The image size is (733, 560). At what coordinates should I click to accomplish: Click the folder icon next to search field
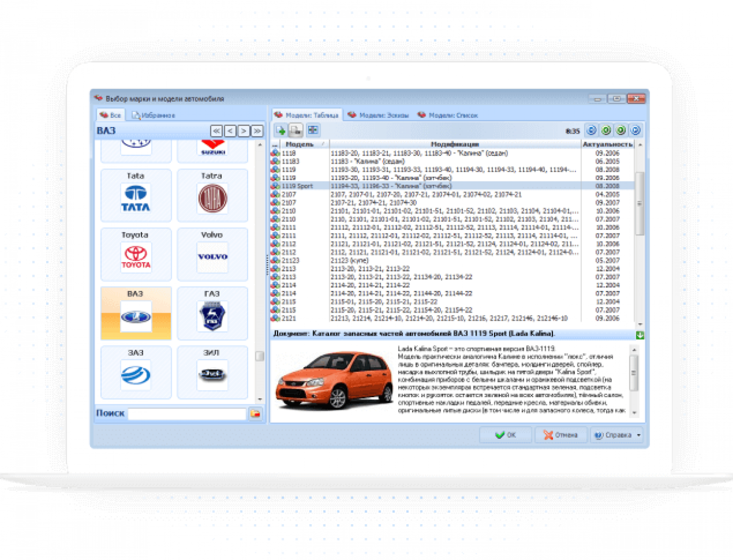(256, 413)
